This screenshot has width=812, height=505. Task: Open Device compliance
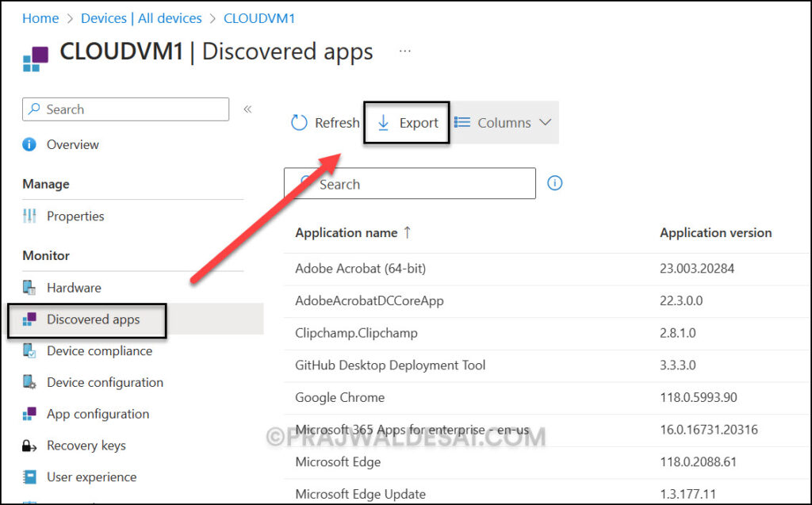[99, 351]
